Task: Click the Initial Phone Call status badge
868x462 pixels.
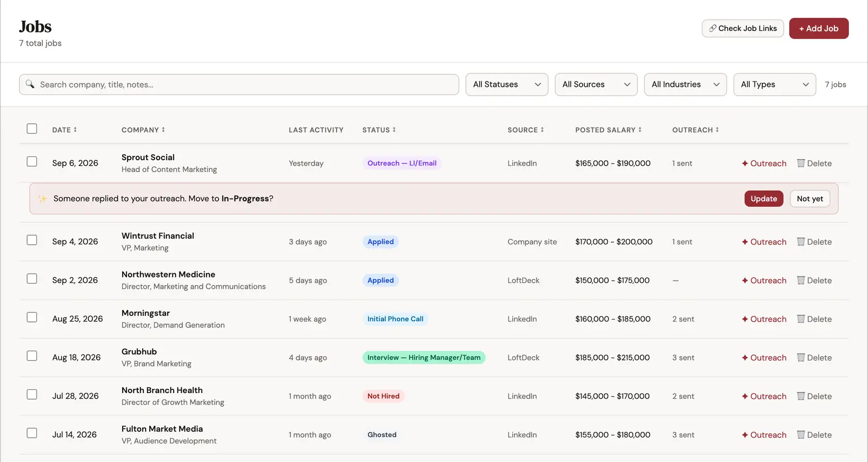Action: pyautogui.click(x=395, y=319)
